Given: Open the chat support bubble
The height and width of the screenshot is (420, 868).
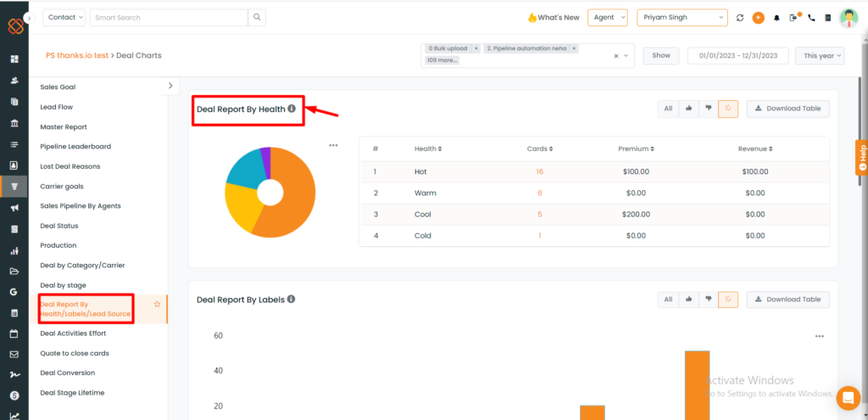Looking at the screenshot, I should point(848,398).
